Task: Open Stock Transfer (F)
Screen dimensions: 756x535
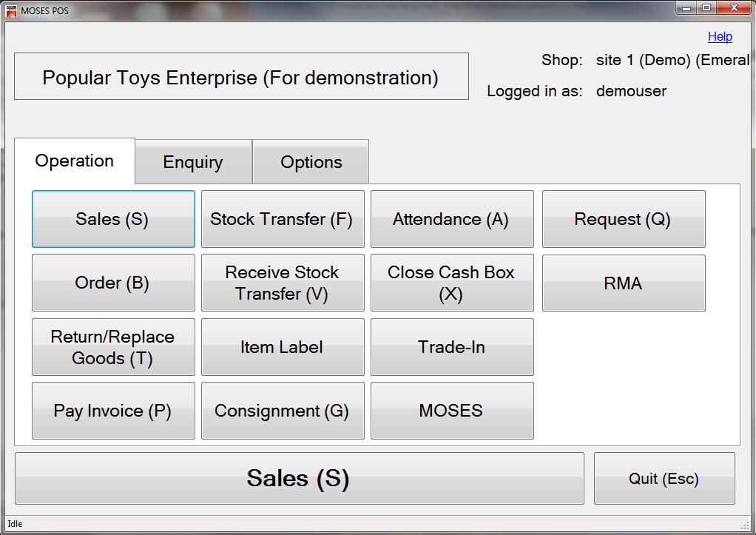Action: coord(283,219)
